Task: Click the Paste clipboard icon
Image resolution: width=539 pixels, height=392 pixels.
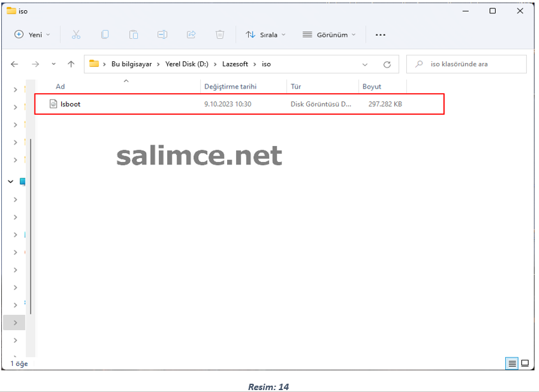Action: [x=133, y=34]
